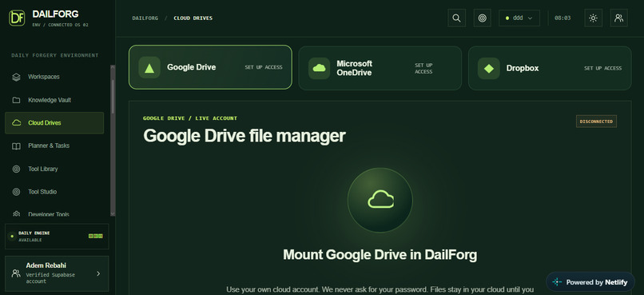Select the Microsoft OneDrive provider card

coord(380,68)
